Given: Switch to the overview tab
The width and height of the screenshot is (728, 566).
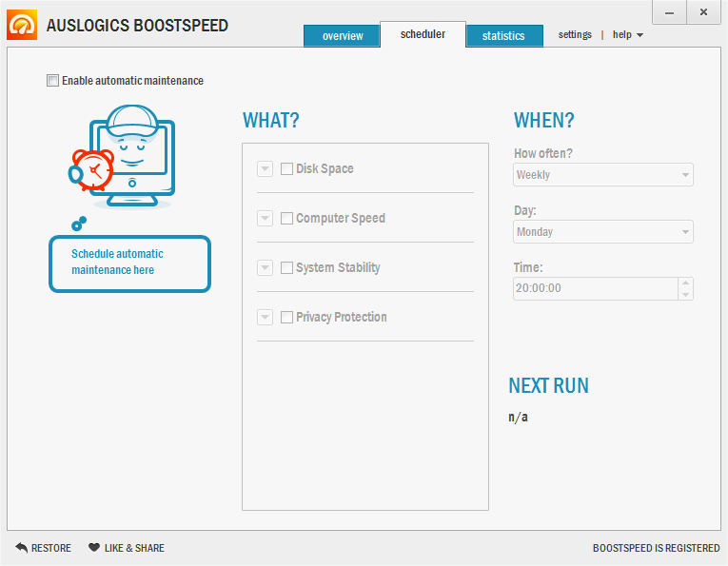Looking at the screenshot, I should point(343,36).
